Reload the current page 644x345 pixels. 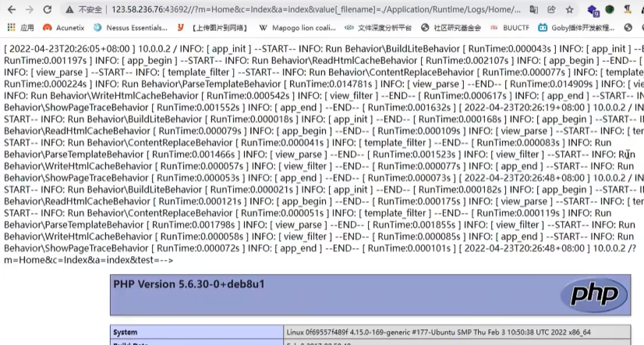pos(48,9)
